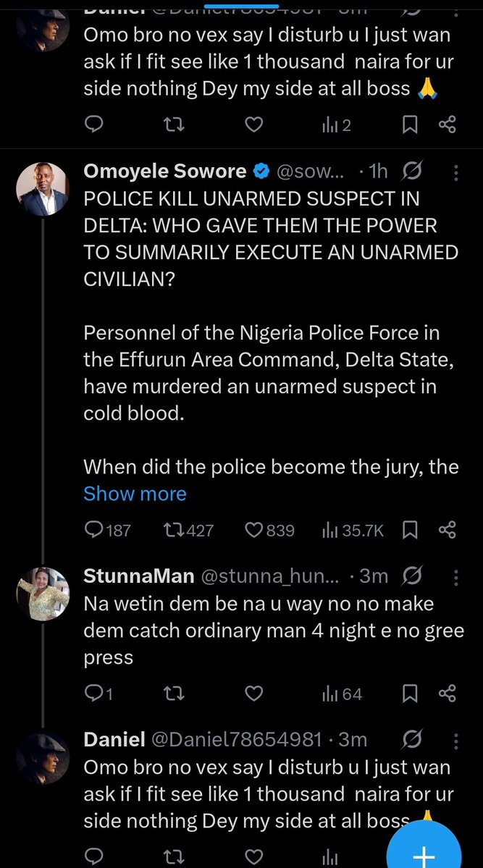Bookmark StunnaMan's reply

coord(410,694)
